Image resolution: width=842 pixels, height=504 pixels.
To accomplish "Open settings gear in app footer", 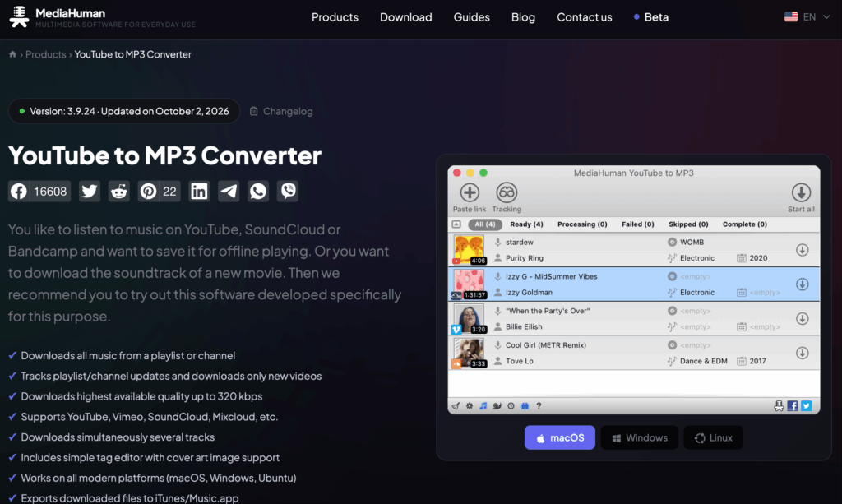I will [470, 406].
